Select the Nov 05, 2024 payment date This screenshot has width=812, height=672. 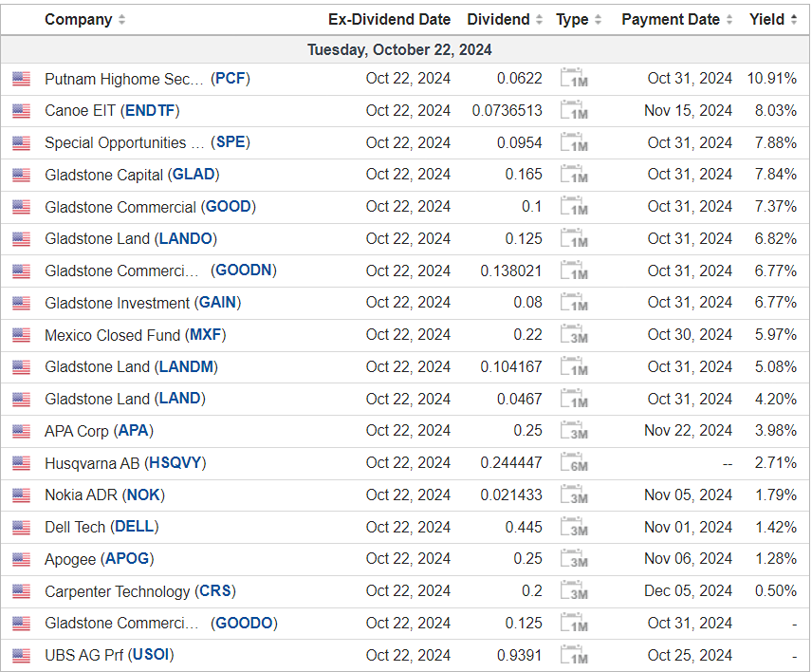click(x=689, y=495)
